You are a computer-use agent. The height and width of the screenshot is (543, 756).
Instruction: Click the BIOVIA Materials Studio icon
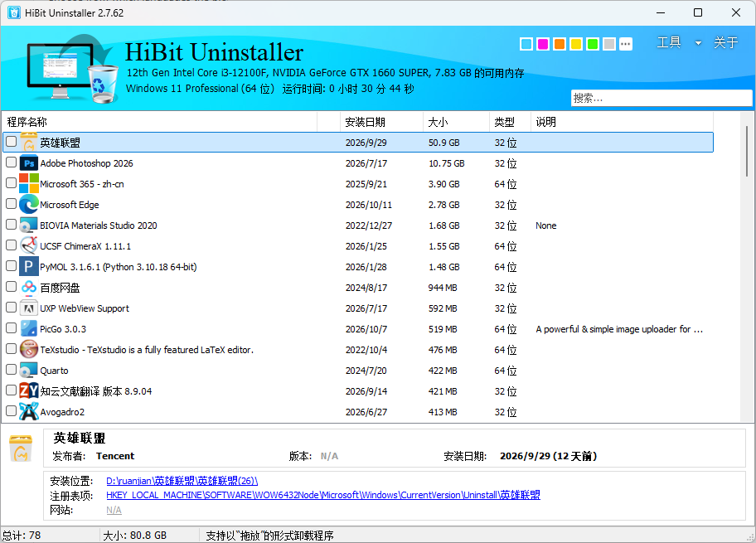coord(29,225)
